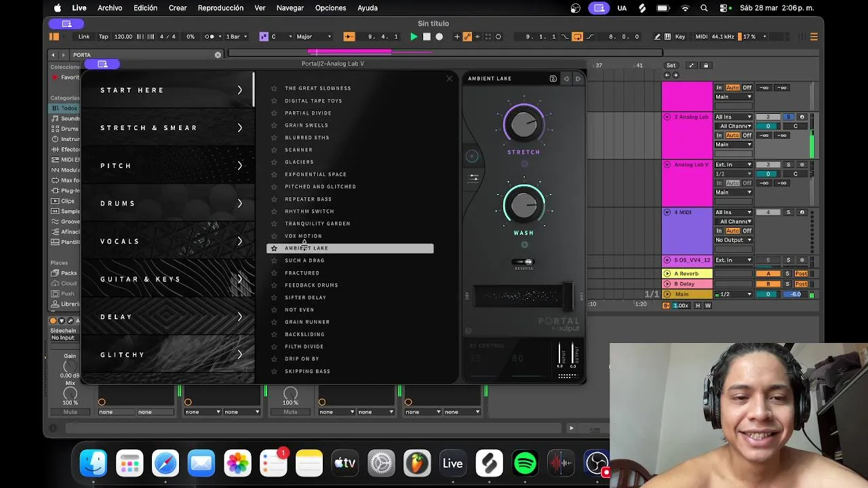Open the Opciones menu
The height and width of the screenshot is (488, 868).
(332, 8)
